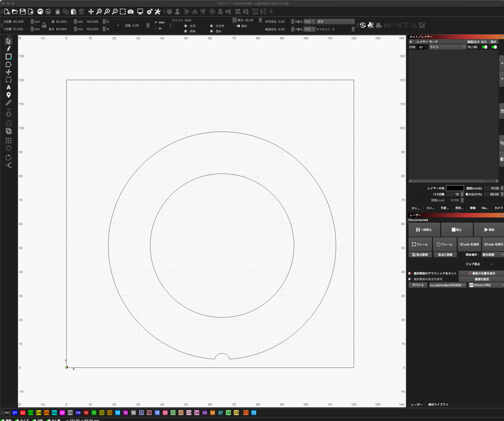Image resolution: width=504 pixels, height=421 pixels.
Task: Click the GCode を保存 button
Action: 469,244
